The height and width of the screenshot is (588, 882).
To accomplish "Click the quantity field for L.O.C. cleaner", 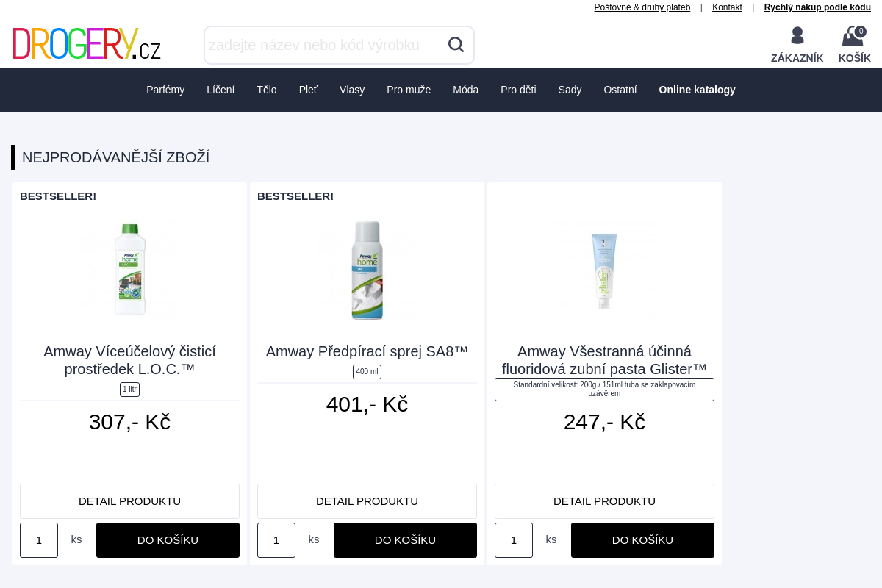I will [39, 540].
